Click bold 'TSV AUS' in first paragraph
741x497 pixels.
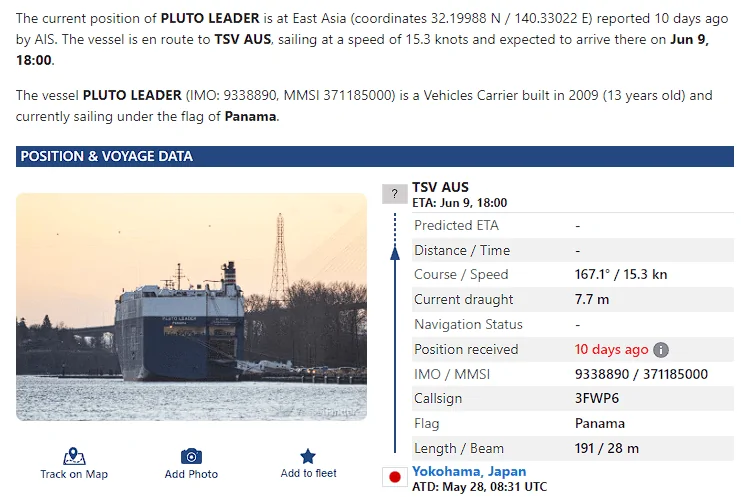point(243,39)
